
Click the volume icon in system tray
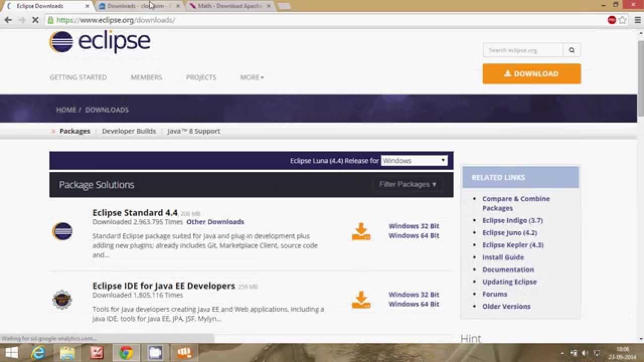(x=585, y=353)
